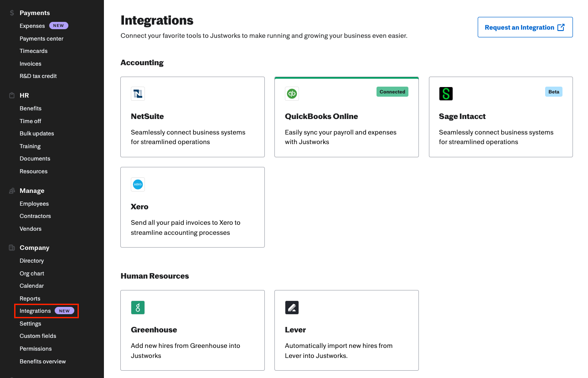Open Benefits overview
The width and height of the screenshot is (588, 378).
pyautogui.click(x=43, y=362)
